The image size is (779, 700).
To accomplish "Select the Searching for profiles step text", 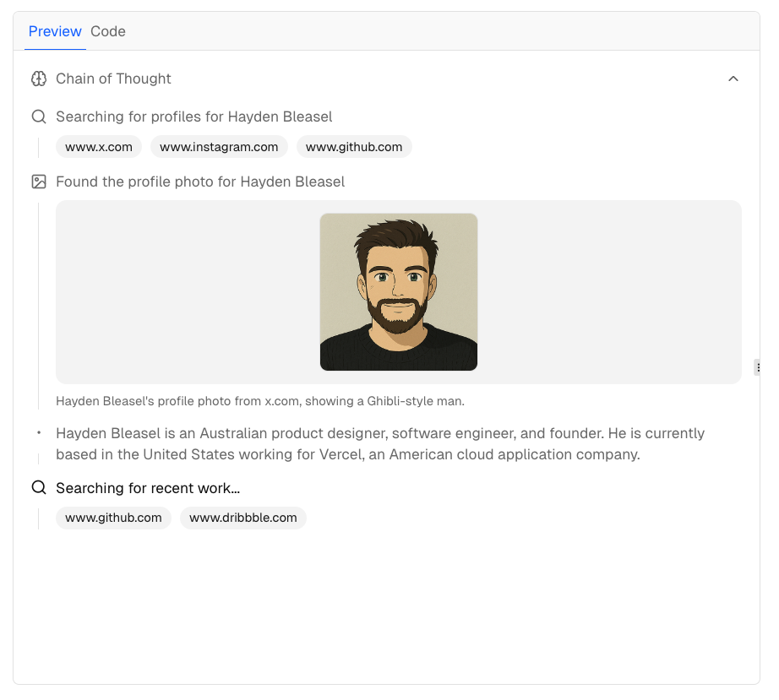I will coord(194,117).
